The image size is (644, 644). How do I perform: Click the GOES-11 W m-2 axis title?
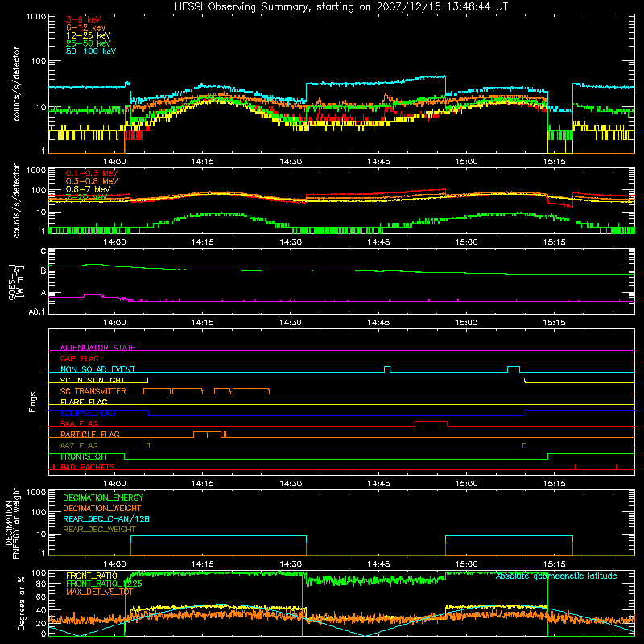coord(15,282)
